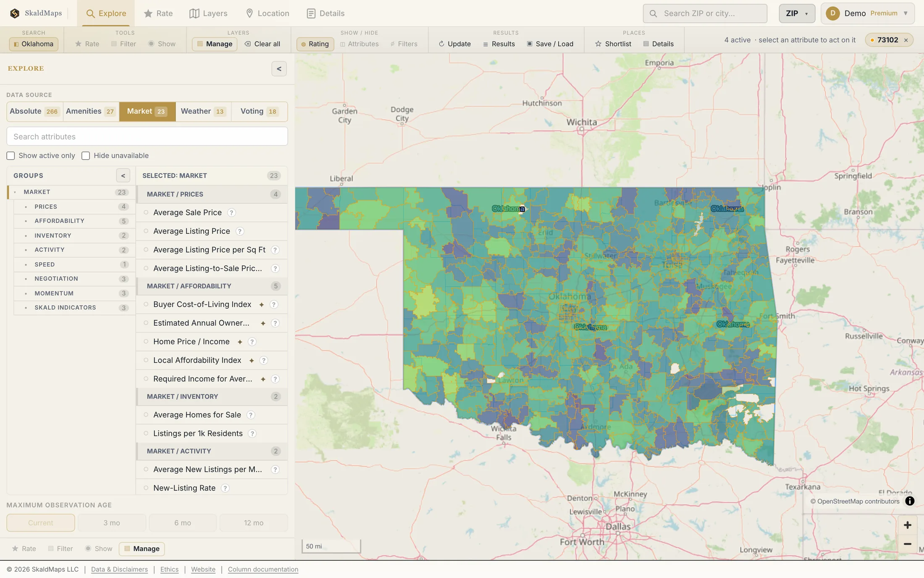
Task: Enable Show active only checkbox
Action: click(11, 156)
